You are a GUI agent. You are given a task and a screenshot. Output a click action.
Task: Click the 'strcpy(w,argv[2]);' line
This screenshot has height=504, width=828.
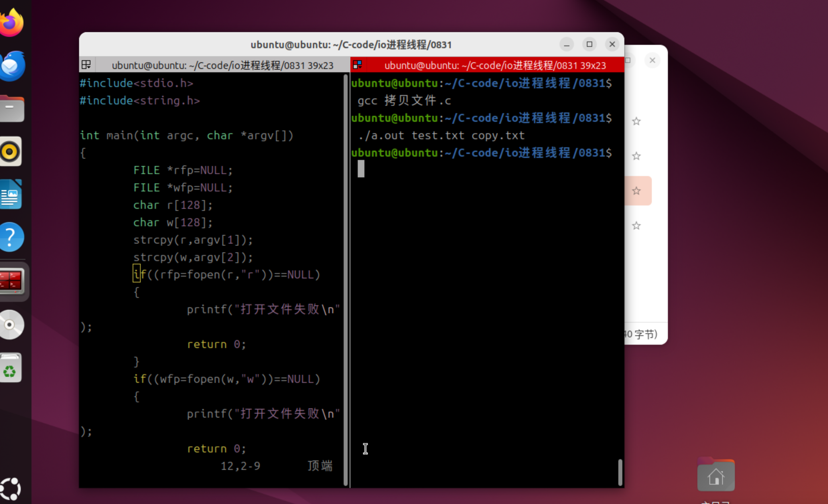193,258
